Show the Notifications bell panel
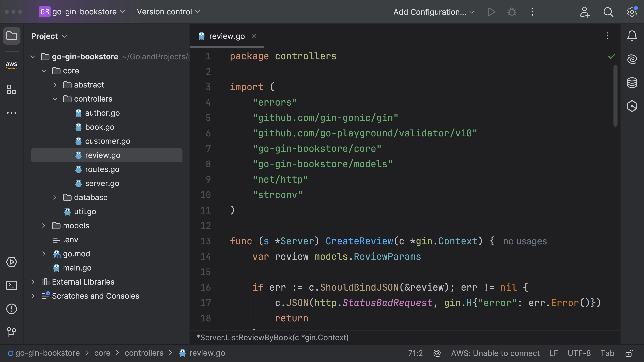The width and height of the screenshot is (644, 362). tap(632, 36)
